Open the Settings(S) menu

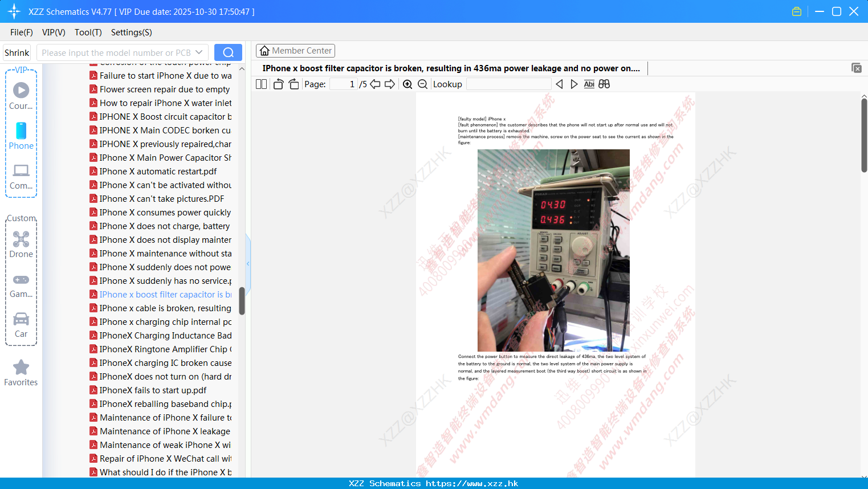[x=132, y=32]
